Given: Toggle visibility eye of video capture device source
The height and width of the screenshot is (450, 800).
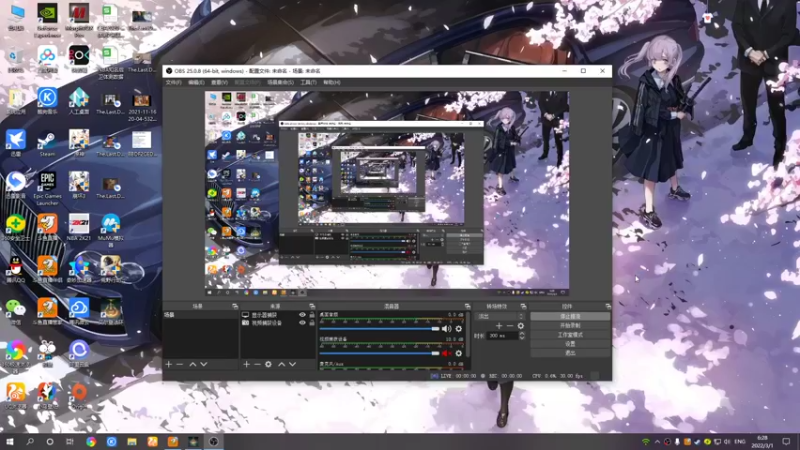Looking at the screenshot, I should click(302, 323).
